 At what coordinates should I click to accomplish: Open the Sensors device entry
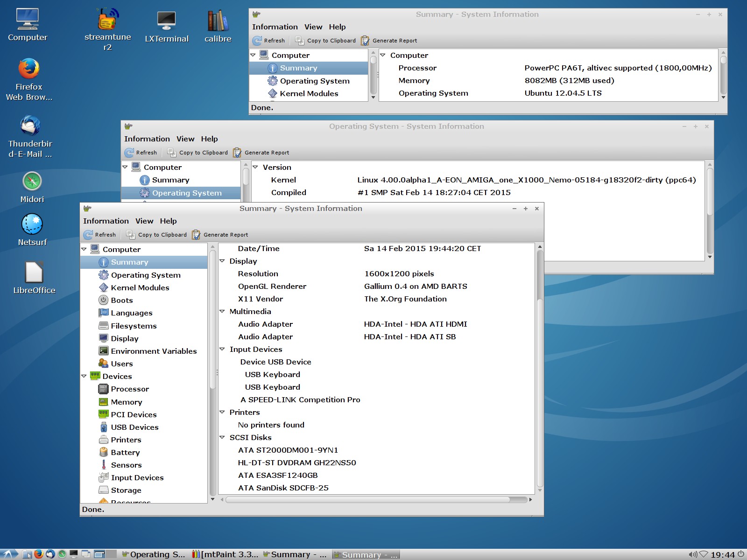click(x=126, y=465)
